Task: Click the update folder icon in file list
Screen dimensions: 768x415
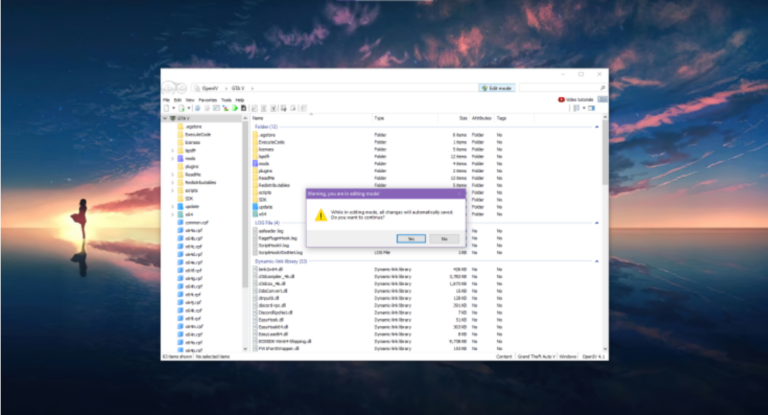Action: (255, 206)
